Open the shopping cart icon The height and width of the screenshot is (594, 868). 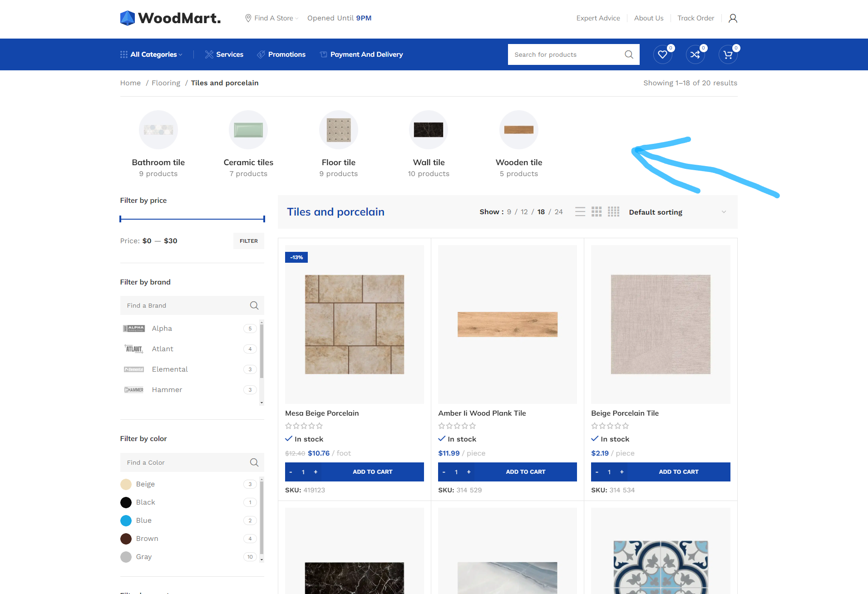coord(728,54)
